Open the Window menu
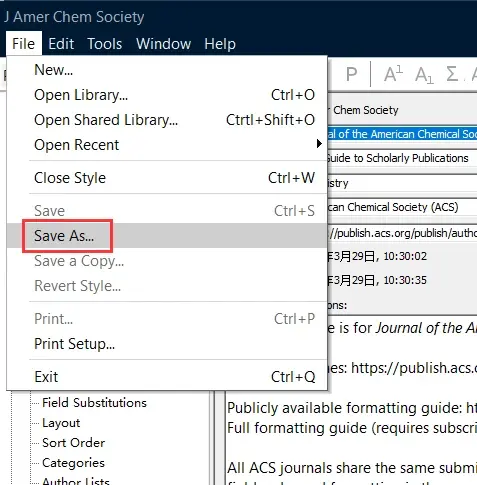The width and height of the screenshot is (477, 485). click(x=163, y=44)
